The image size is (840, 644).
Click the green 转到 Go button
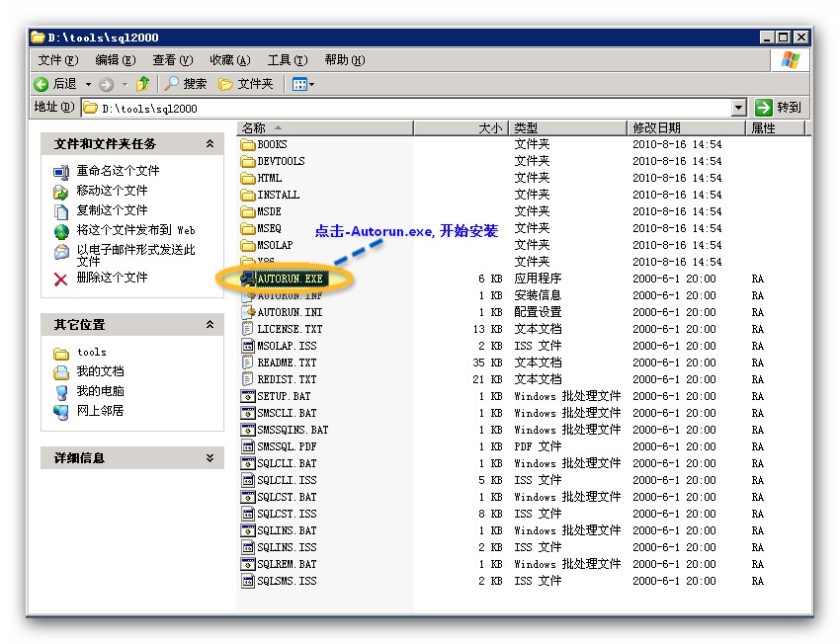pyautogui.click(x=779, y=108)
